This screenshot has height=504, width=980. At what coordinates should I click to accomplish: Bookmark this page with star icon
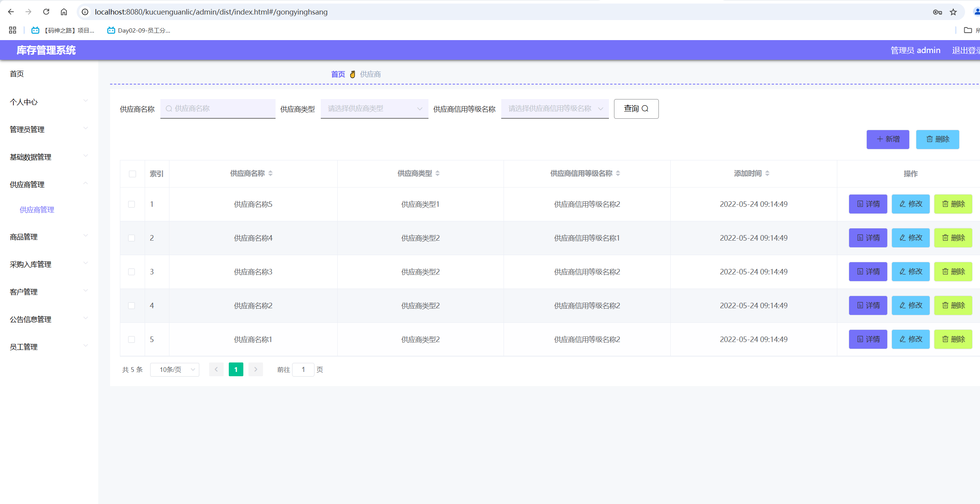click(953, 12)
